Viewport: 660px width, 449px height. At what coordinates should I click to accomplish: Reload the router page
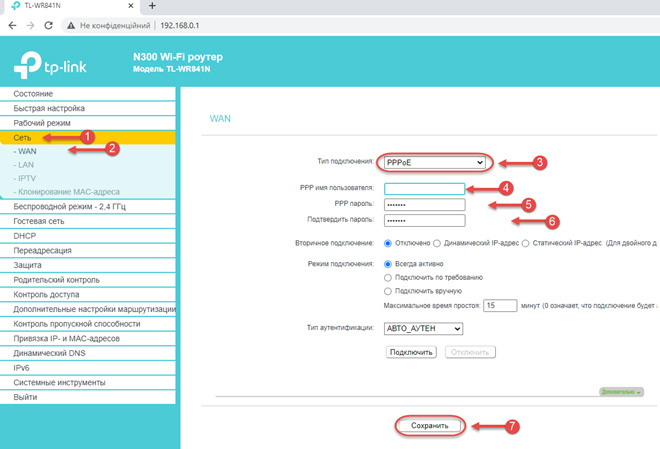(49, 25)
